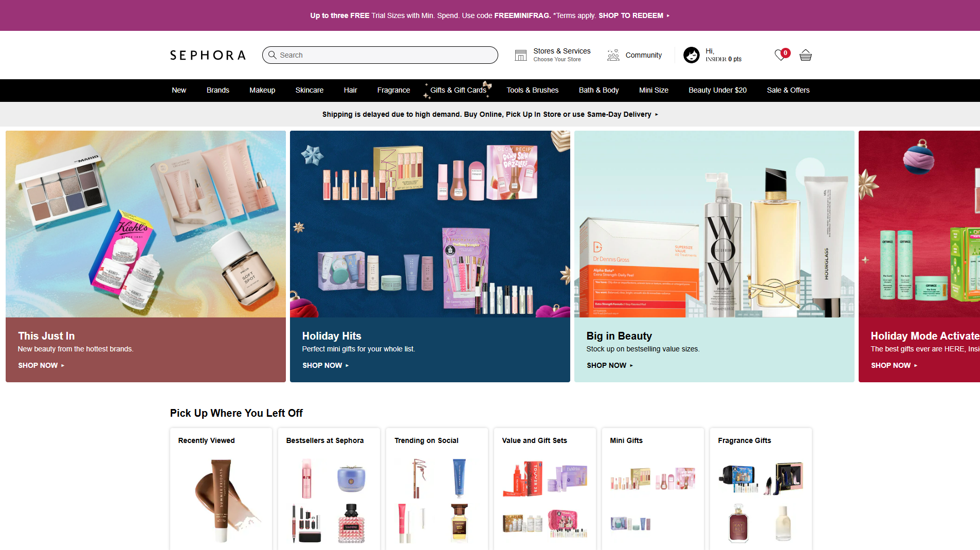Open the Stores & Services icon

pyautogui.click(x=520, y=55)
